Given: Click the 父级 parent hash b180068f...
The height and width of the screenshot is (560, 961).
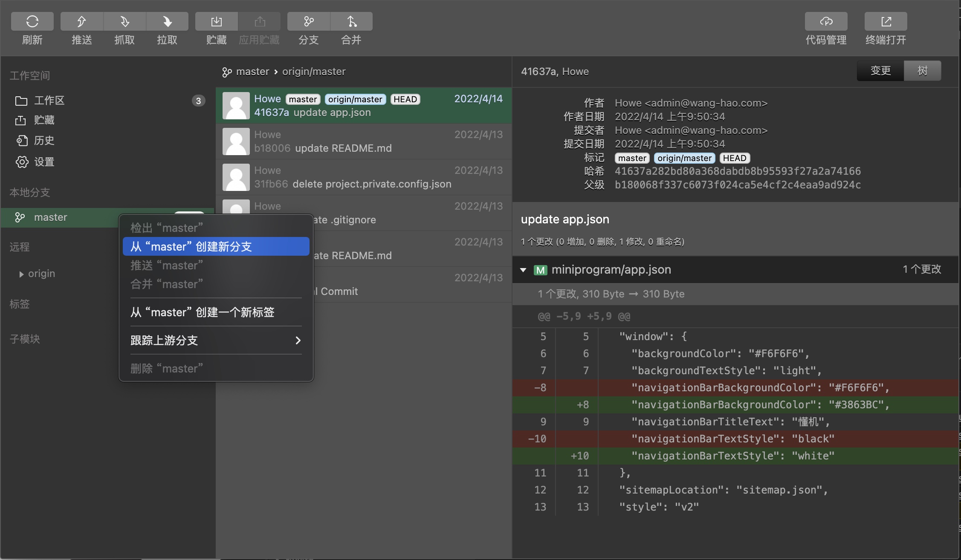Looking at the screenshot, I should pyautogui.click(x=738, y=185).
